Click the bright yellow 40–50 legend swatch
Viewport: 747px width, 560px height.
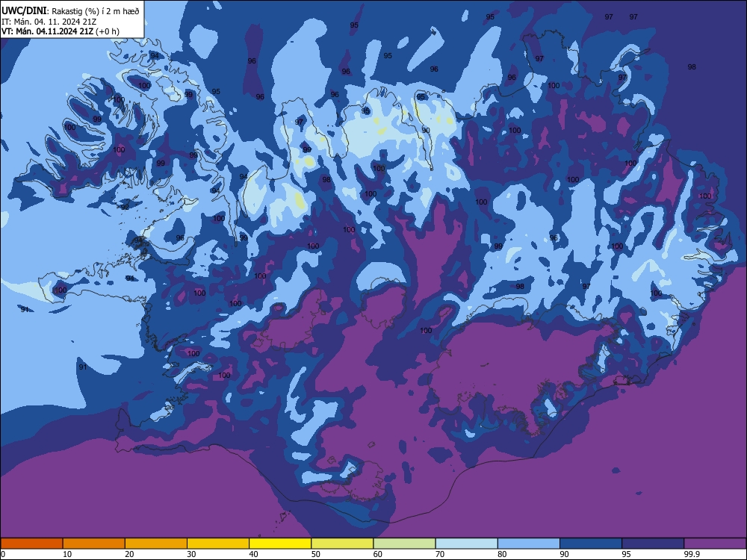point(280,544)
